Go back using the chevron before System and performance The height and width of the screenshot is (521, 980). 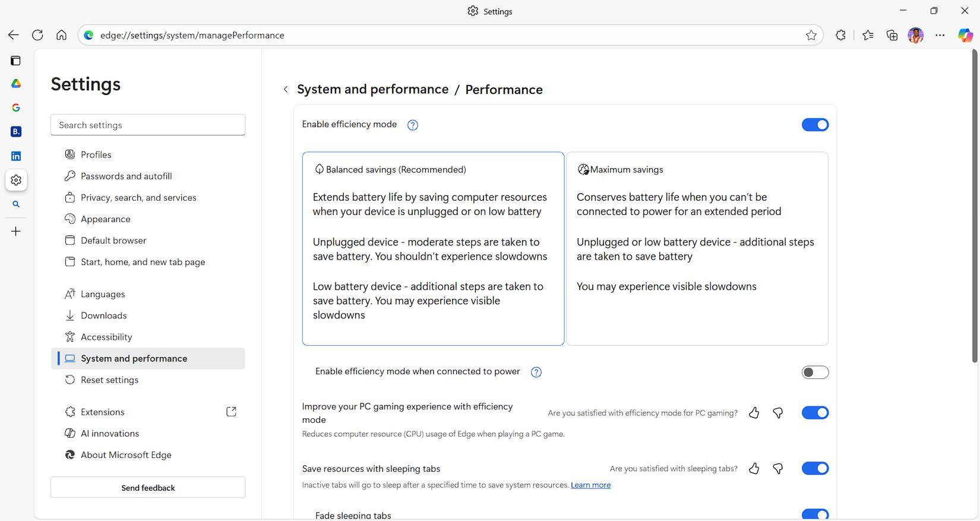pyautogui.click(x=286, y=89)
